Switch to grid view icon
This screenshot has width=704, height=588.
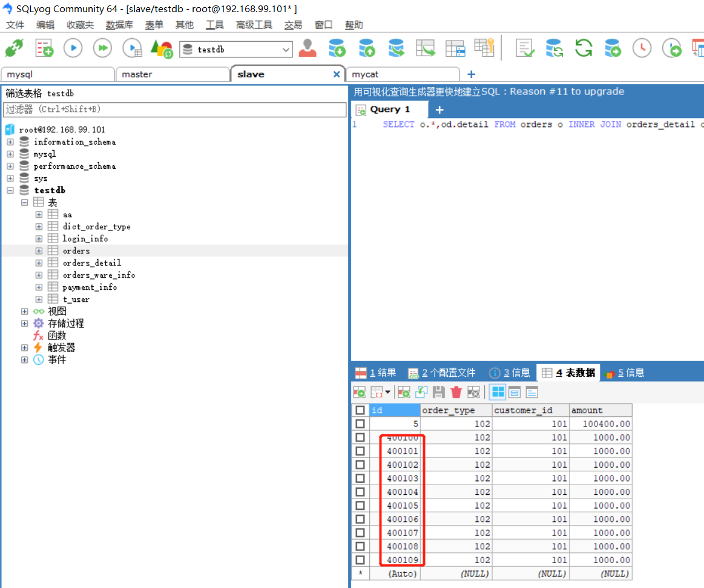pyautogui.click(x=498, y=392)
